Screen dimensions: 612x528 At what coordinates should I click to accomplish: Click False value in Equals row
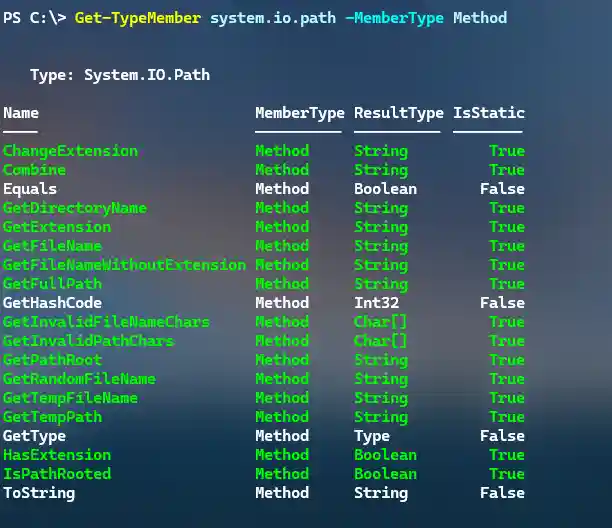(x=502, y=189)
